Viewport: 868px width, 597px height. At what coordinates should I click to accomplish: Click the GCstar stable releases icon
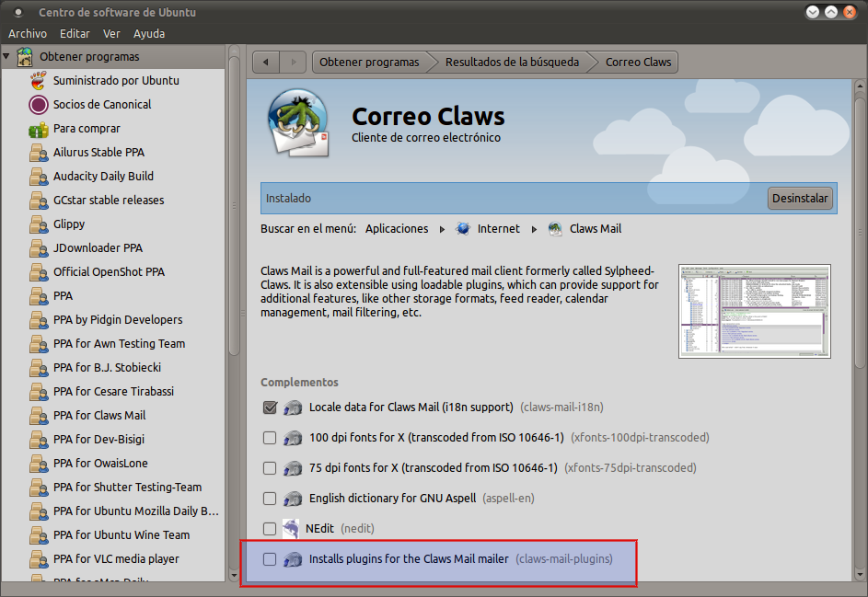tap(38, 201)
